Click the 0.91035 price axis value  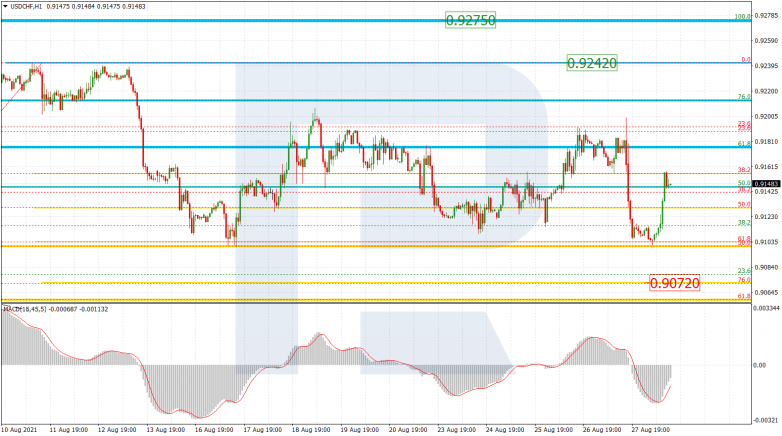click(766, 242)
